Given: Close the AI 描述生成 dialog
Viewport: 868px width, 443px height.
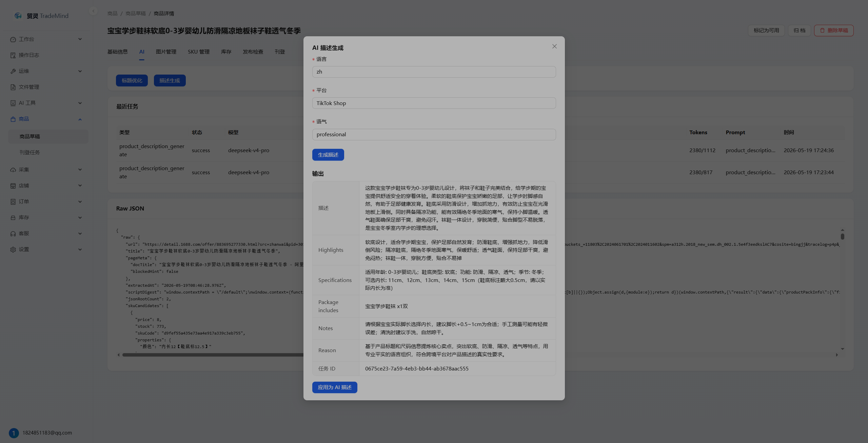Looking at the screenshot, I should 554,46.
